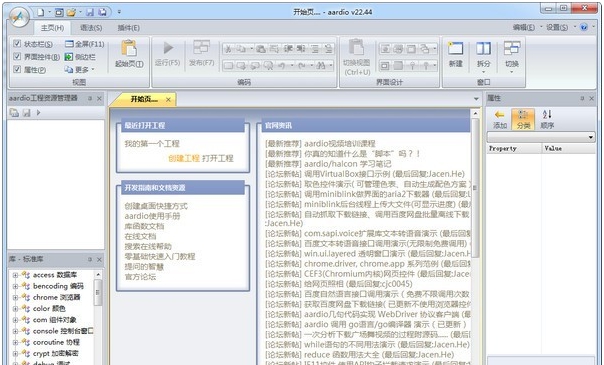Close the aardio工程资源管理器 panel
The image size is (604, 365).
tap(99, 99)
